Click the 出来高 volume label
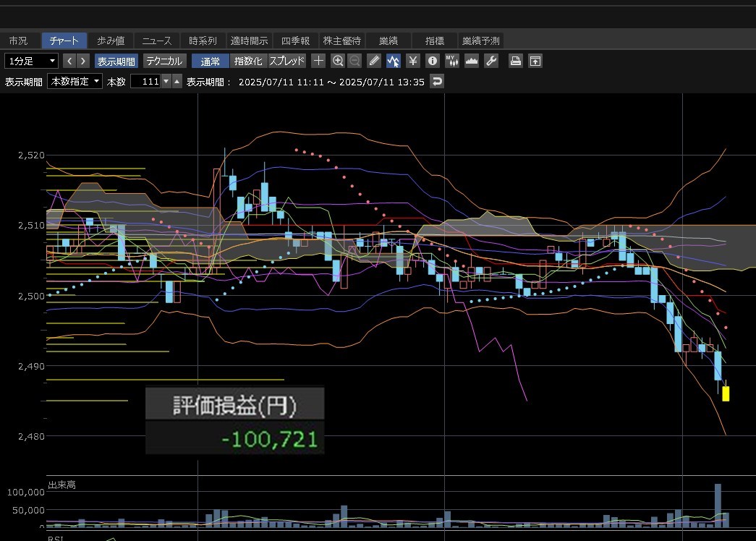 [61, 485]
